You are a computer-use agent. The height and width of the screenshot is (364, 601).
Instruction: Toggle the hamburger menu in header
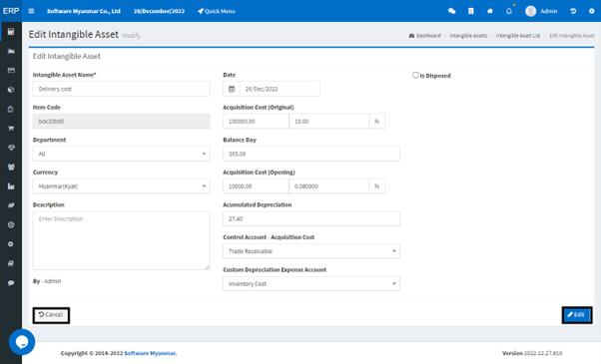tap(31, 11)
